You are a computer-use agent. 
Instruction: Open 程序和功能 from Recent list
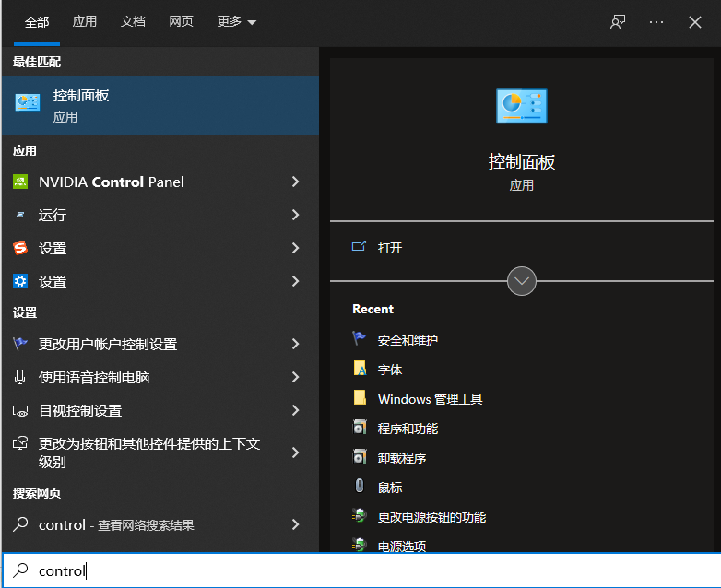click(x=408, y=429)
